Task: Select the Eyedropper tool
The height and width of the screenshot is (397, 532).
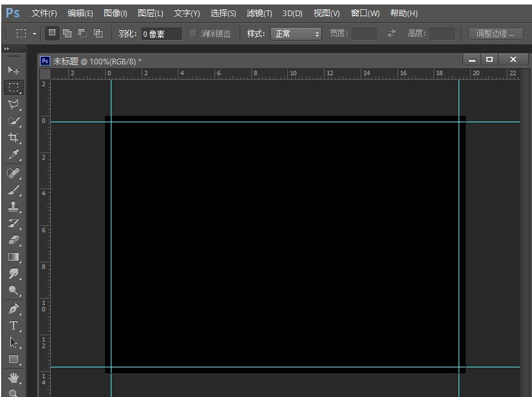Action: [14, 154]
